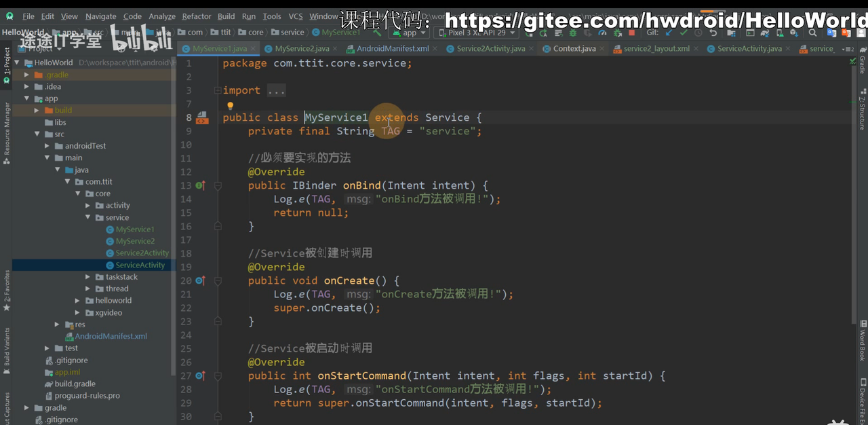868x425 pixels.
Task: Close the Context.java tab
Action: (x=602, y=49)
